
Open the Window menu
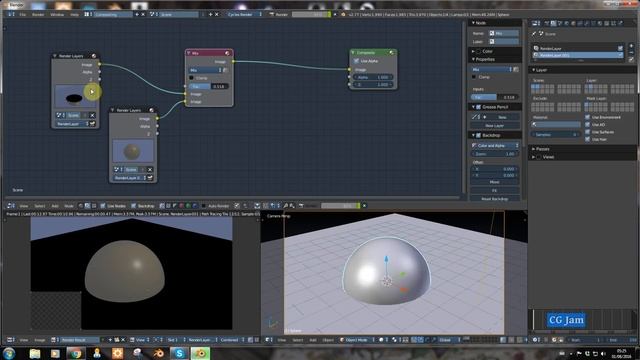[x=57, y=14]
